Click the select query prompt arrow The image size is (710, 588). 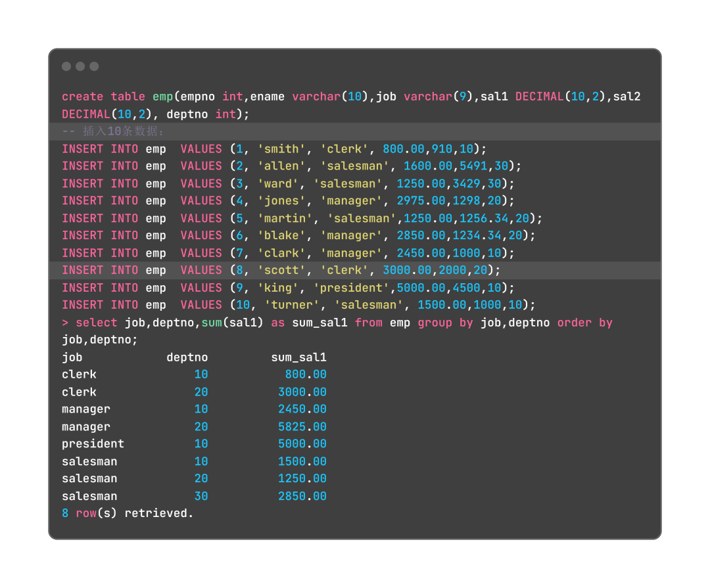[65, 323]
